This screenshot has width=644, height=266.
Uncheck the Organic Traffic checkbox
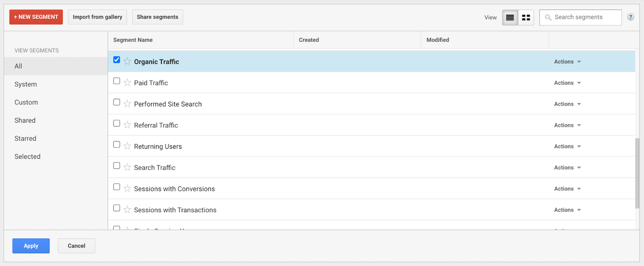point(117,60)
